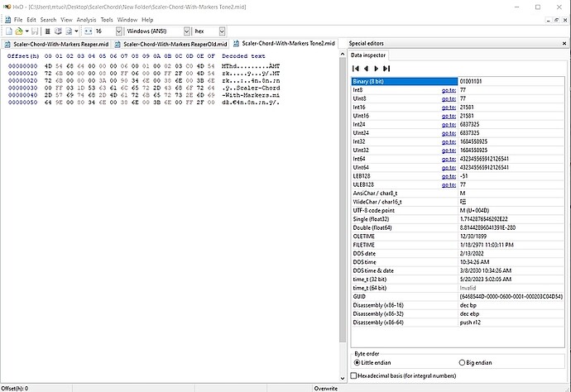
Task: Click the go to link for Int24
Action: click(x=449, y=125)
